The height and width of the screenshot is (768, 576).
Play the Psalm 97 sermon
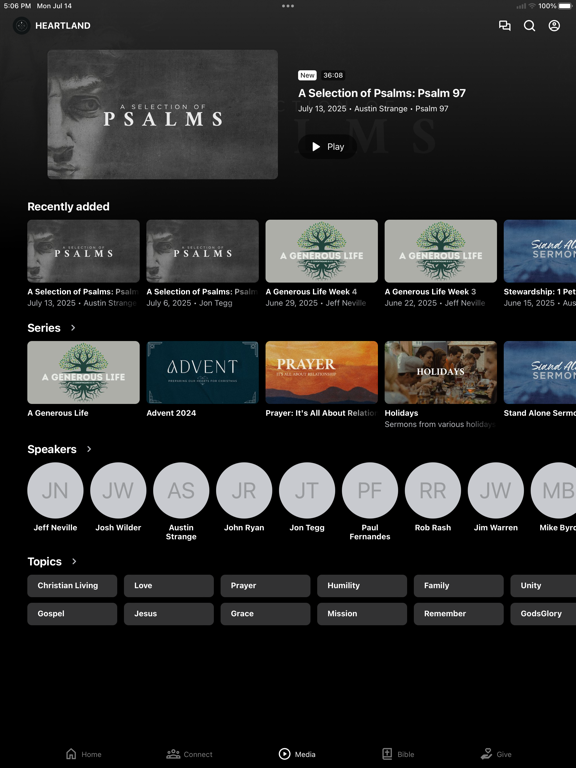click(x=328, y=146)
